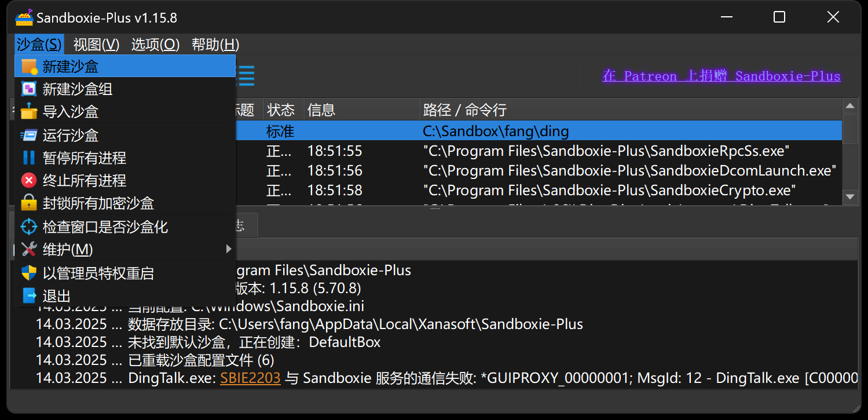Select the SandboxieRpcSs.exe process row

(539, 151)
